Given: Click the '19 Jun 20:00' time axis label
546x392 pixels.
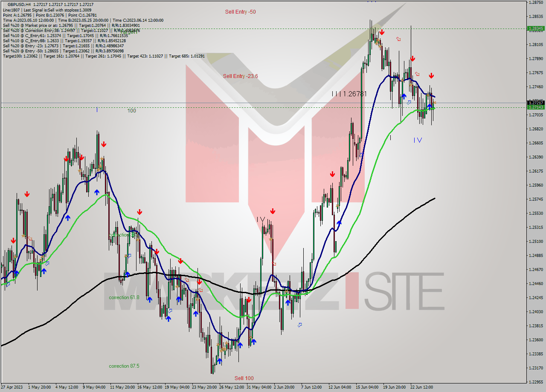Looking at the screenshot, I should 395,387.
